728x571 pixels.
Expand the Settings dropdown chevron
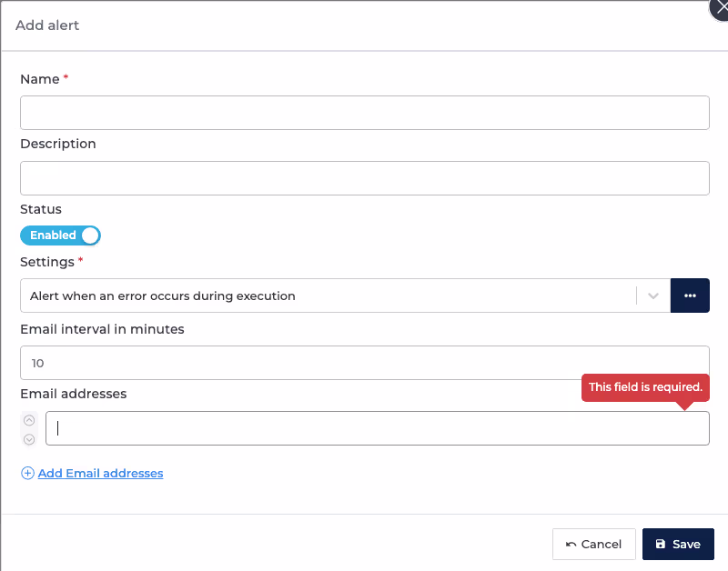click(x=653, y=296)
